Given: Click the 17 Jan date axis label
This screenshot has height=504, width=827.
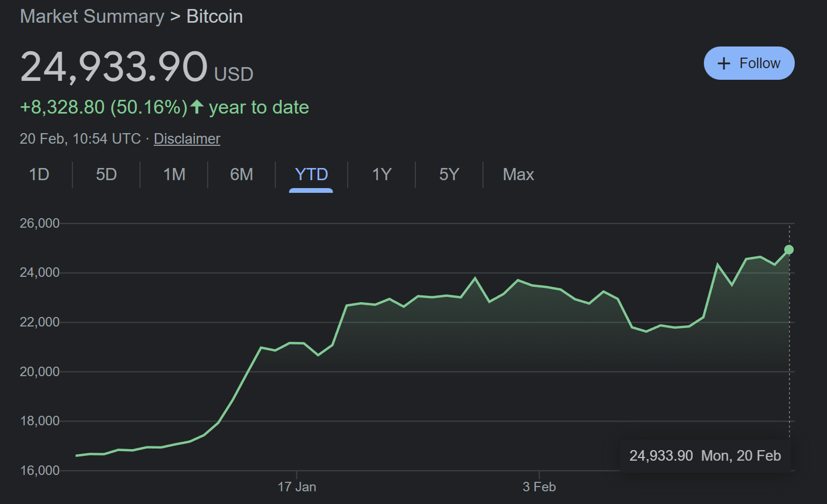Looking at the screenshot, I should point(297,487).
